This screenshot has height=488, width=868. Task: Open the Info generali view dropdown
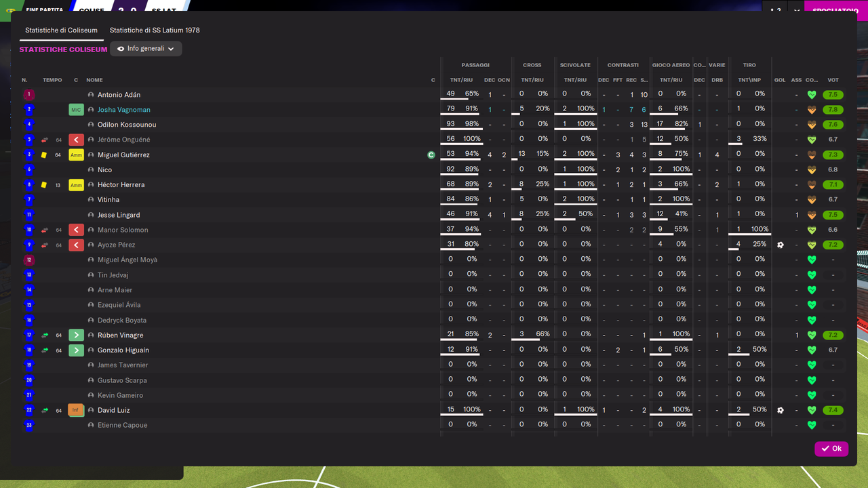click(x=146, y=49)
